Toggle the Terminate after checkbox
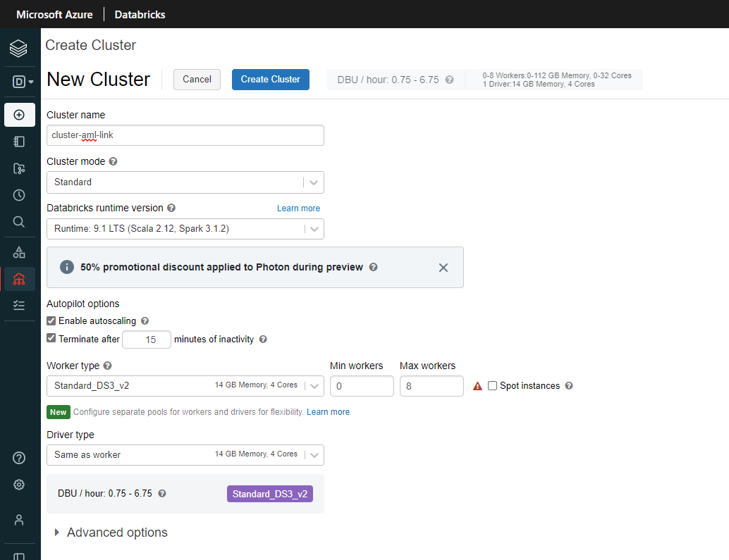 [51, 338]
